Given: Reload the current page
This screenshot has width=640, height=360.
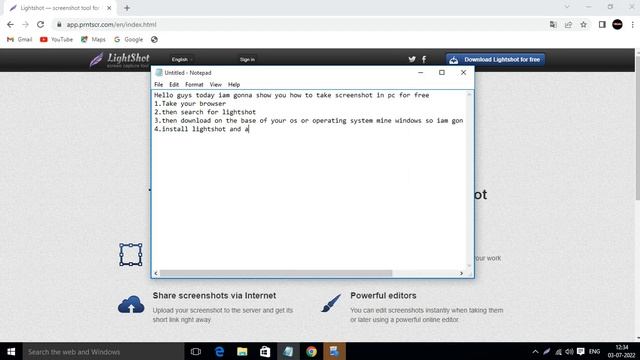Looking at the screenshot, I should (40, 24).
